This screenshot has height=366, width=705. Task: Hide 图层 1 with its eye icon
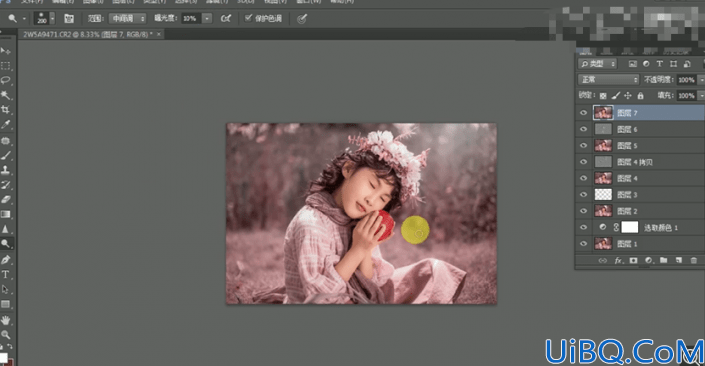(x=584, y=244)
